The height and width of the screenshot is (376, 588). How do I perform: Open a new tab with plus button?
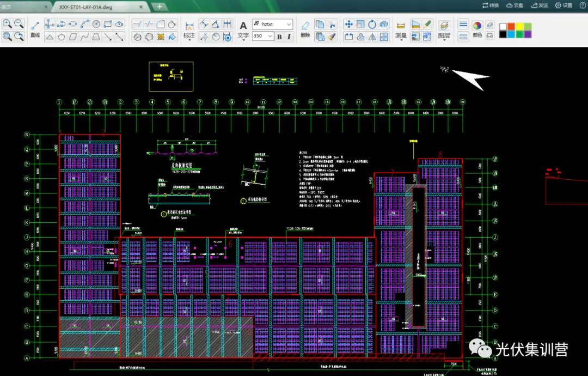point(159,7)
